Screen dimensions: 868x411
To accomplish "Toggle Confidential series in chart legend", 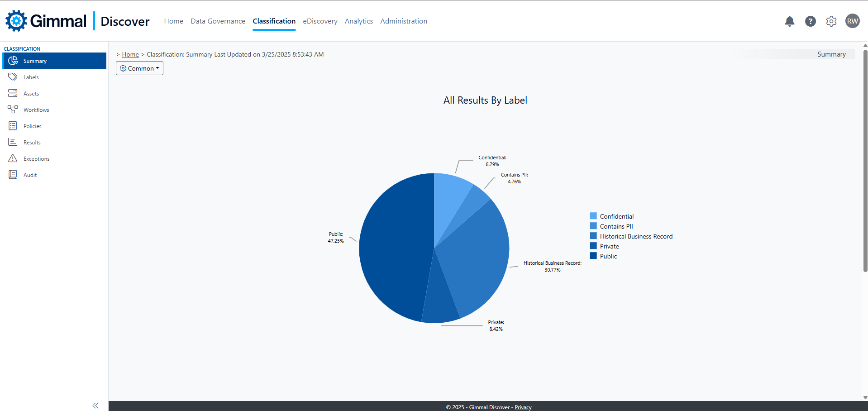I will (x=616, y=216).
